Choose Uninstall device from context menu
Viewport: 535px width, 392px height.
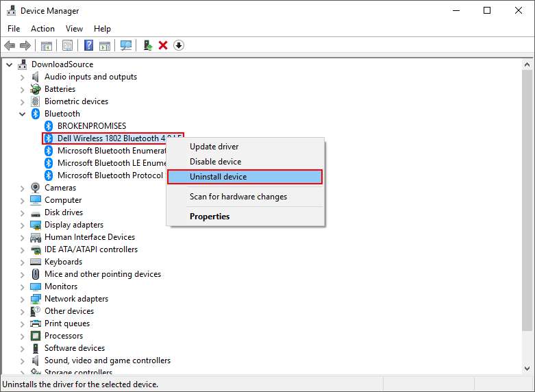tap(245, 177)
